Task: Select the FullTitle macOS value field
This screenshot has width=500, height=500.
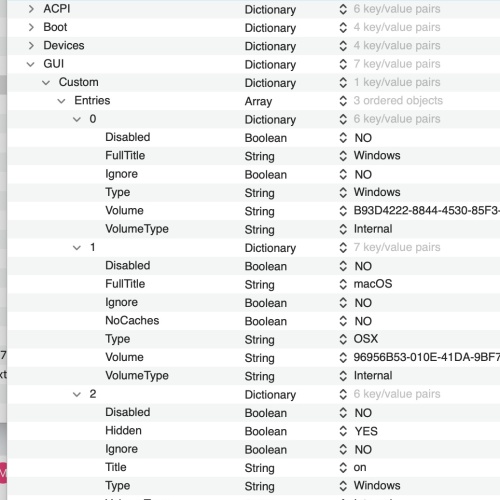Action: pyautogui.click(x=373, y=284)
